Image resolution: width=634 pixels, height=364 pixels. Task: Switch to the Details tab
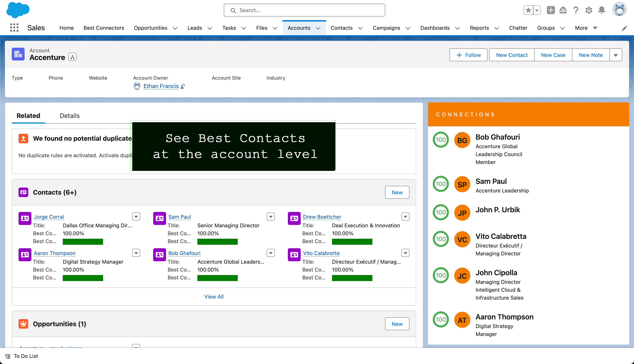70,116
